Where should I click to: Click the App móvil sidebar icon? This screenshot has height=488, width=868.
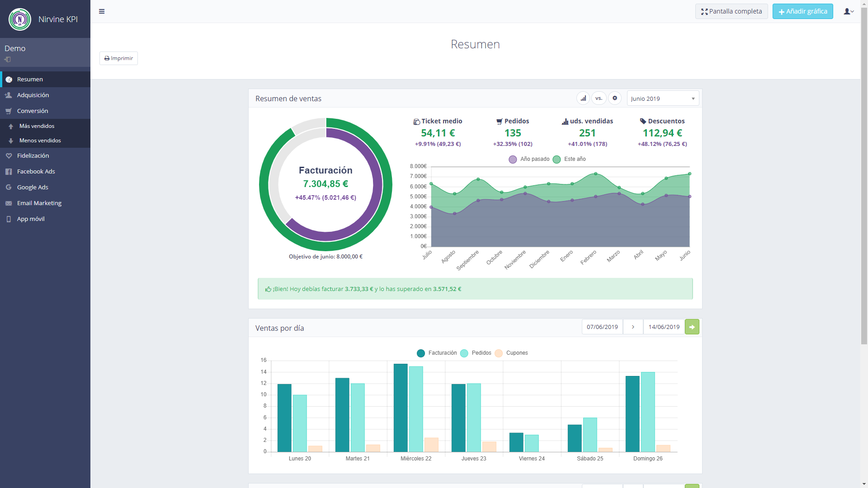pyautogui.click(x=8, y=219)
